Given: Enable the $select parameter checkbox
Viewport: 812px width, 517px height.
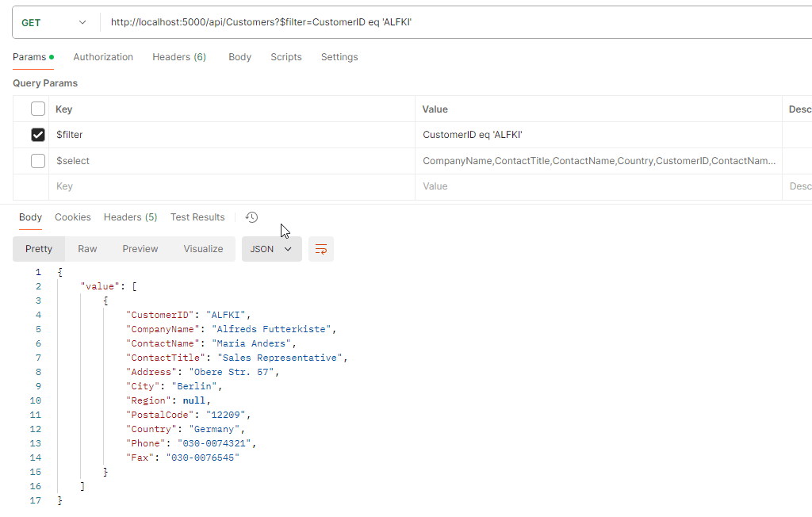Looking at the screenshot, I should tap(38, 161).
